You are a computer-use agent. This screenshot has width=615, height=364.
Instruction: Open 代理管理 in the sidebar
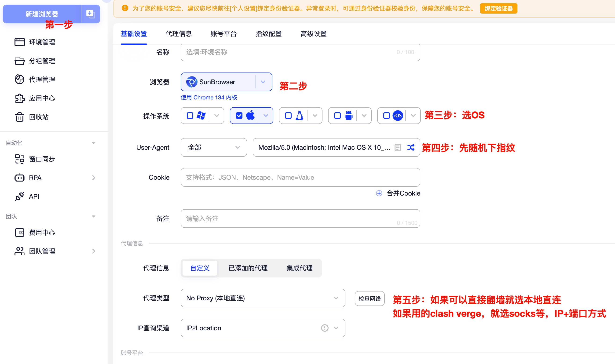[42, 80]
